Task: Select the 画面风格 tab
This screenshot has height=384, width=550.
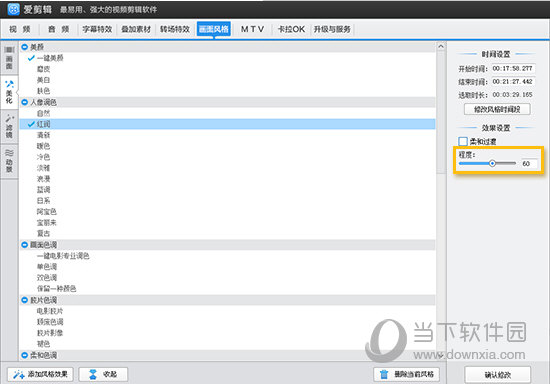Action: point(214,29)
